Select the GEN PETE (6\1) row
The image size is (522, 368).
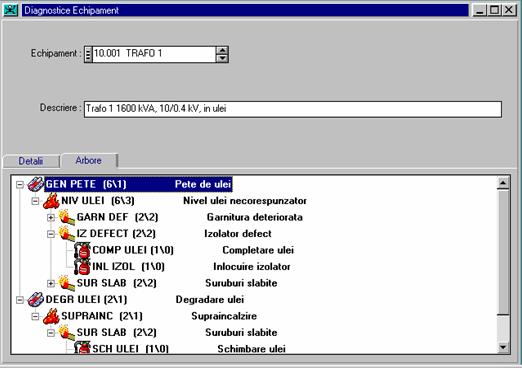click(x=138, y=184)
